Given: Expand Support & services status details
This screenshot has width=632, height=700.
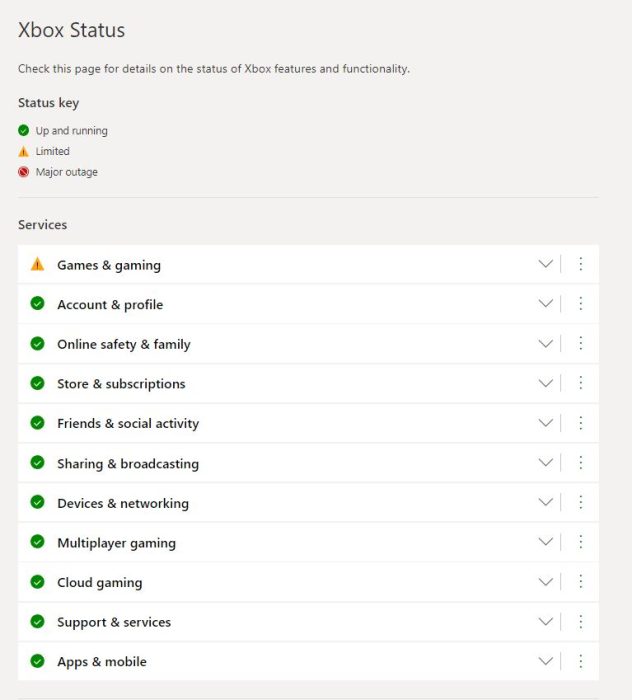Looking at the screenshot, I should click(x=545, y=621).
